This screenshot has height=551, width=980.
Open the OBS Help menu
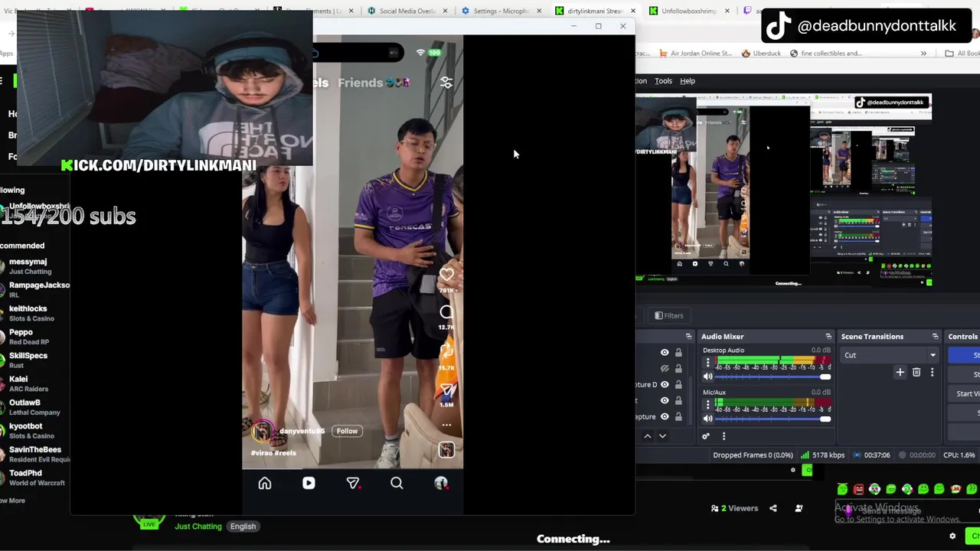point(688,81)
